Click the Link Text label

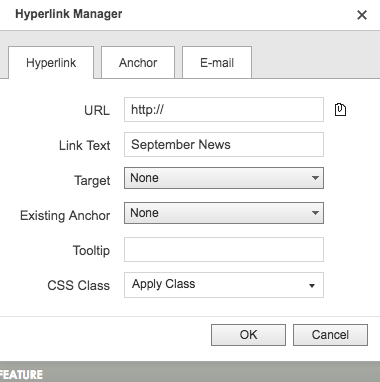coord(85,145)
